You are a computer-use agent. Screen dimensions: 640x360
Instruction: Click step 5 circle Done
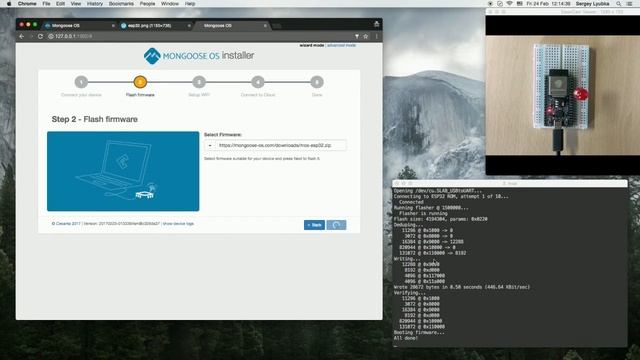[317, 82]
